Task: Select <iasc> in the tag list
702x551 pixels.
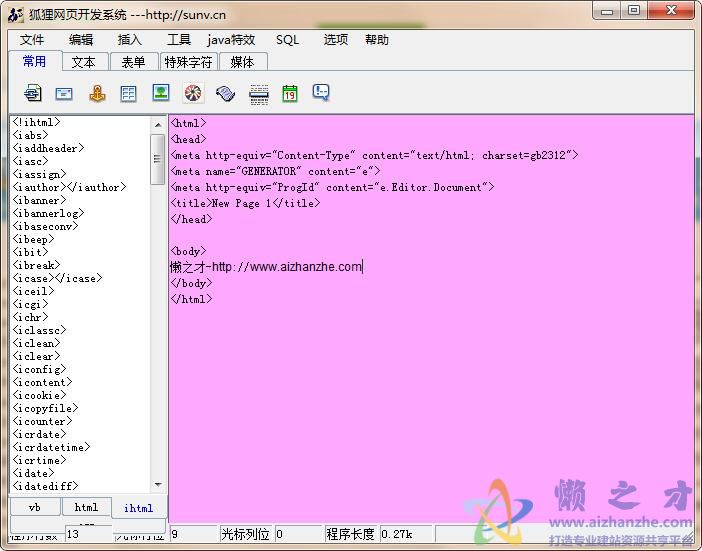Action: [30, 161]
